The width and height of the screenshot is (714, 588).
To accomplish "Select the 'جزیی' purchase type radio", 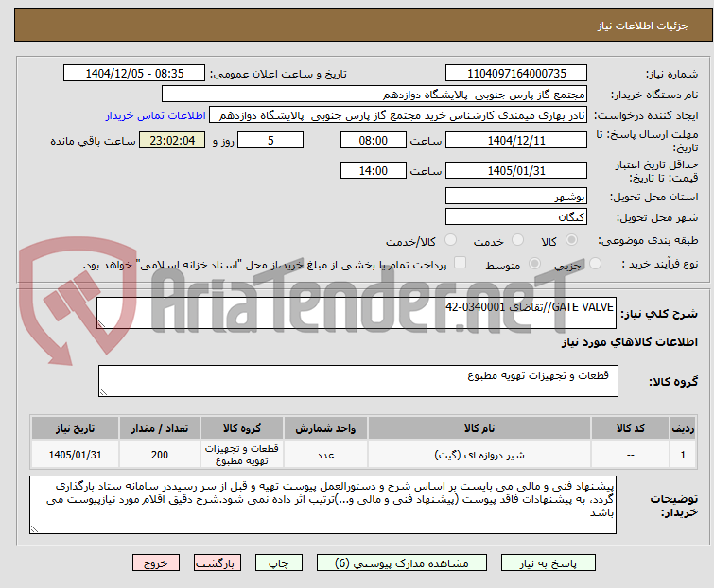I will coord(595,264).
